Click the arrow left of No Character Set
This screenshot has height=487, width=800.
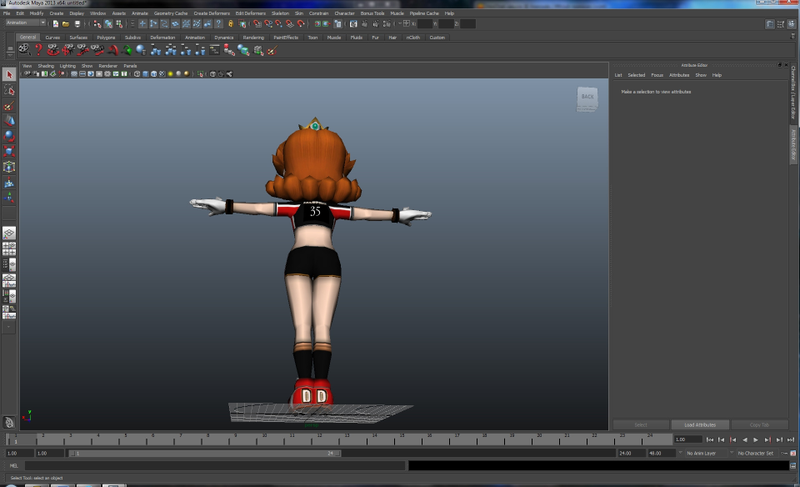click(x=732, y=452)
